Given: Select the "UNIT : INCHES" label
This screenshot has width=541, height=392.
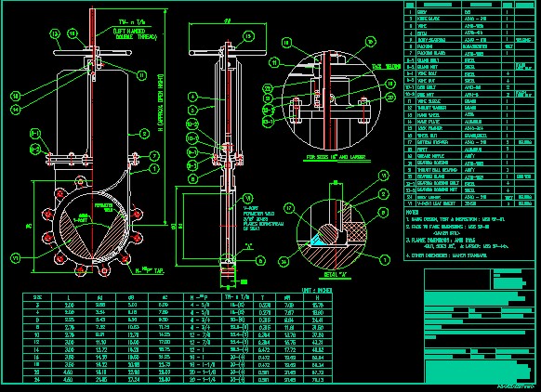Looking at the screenshot, I should click(317, 291).
